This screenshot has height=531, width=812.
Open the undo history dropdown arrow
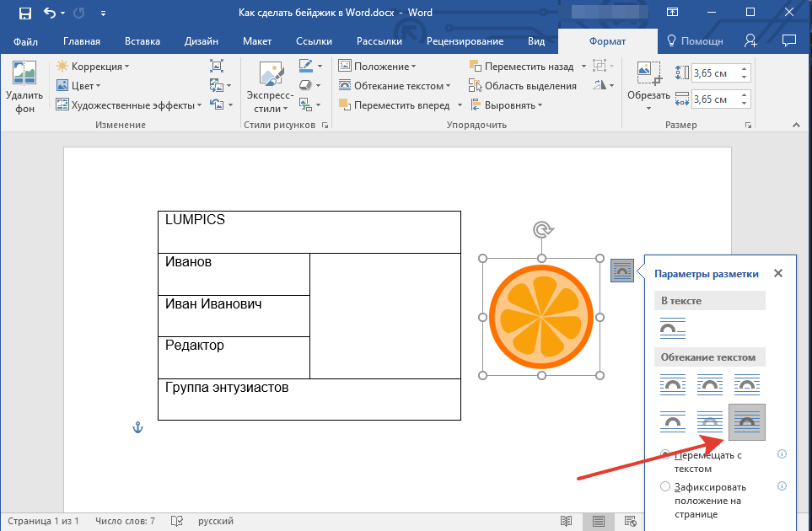click(x=62, y=13)
